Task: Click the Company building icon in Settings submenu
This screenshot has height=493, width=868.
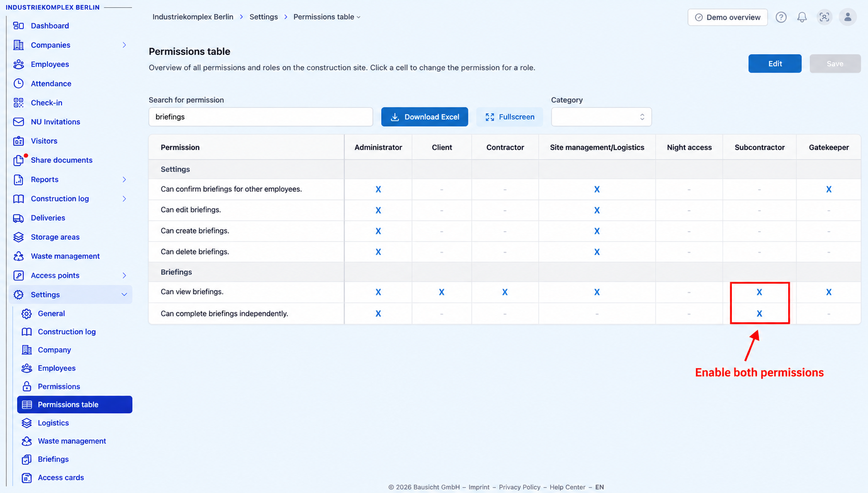Action: click(27, 350)
